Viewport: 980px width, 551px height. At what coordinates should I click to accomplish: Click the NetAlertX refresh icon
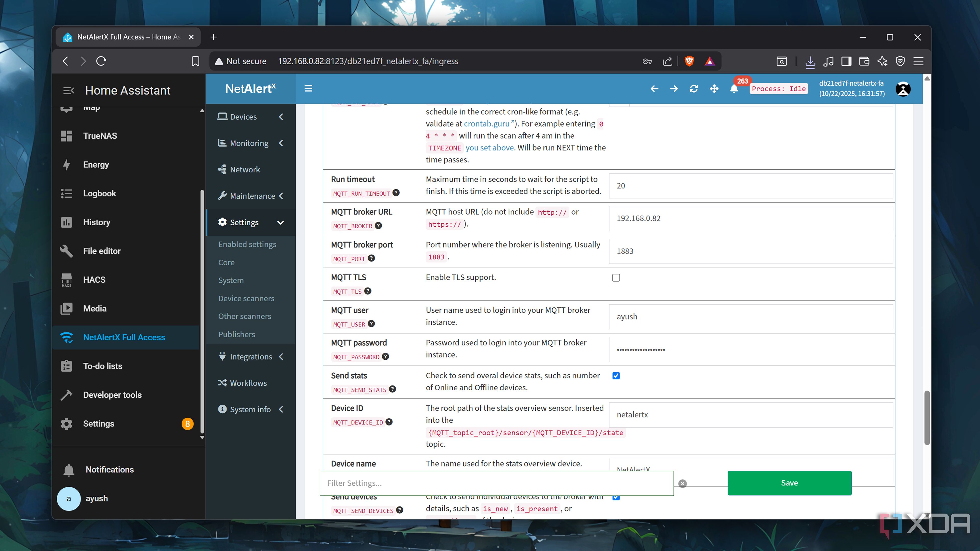pos(694,89)
